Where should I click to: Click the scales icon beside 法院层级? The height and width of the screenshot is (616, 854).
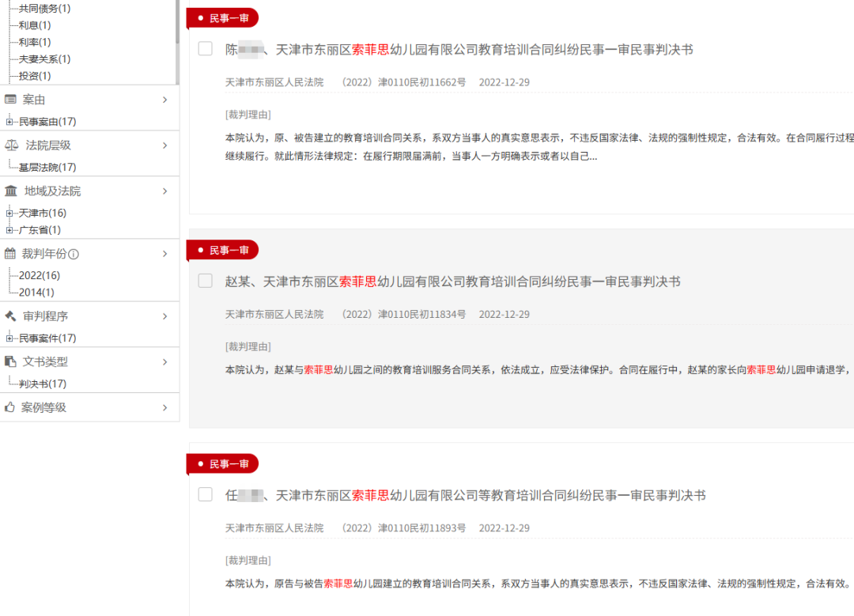(x=11, y=145)
